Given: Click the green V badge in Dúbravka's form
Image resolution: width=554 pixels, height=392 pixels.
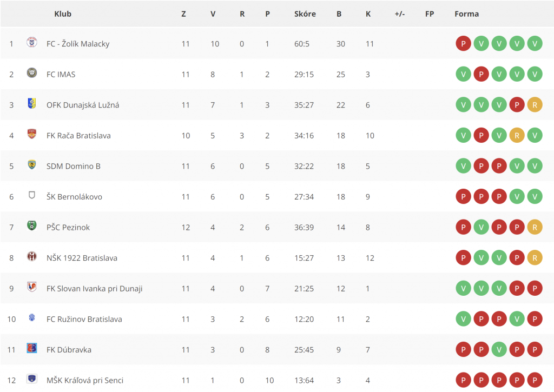Looking at the screenshot, I should pos(499,350).
